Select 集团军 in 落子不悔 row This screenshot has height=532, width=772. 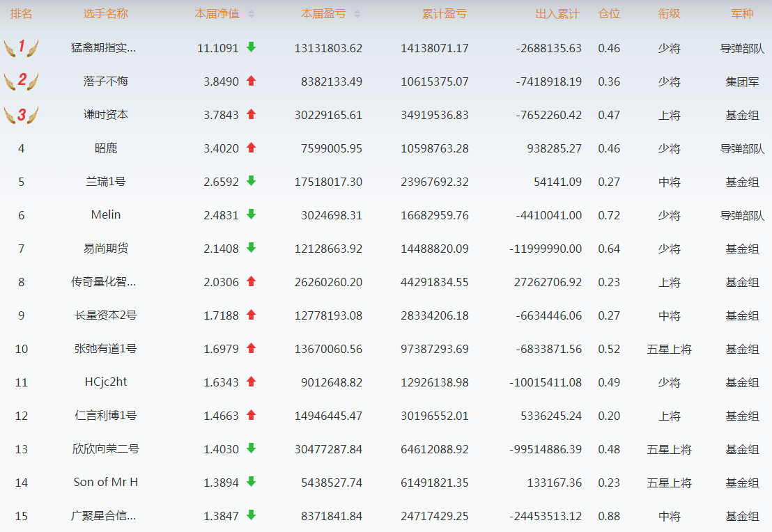[x=742, y=81]
